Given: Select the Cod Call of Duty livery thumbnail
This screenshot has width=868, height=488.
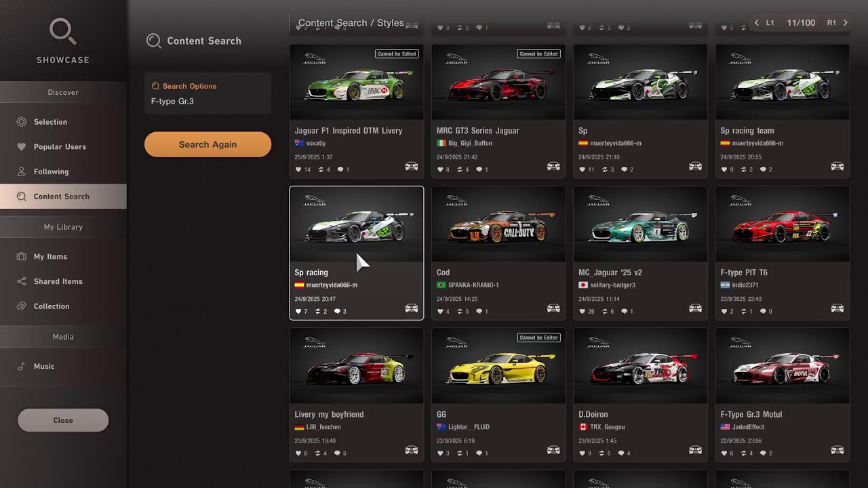Looking at the screenshot, I should 498,224.
